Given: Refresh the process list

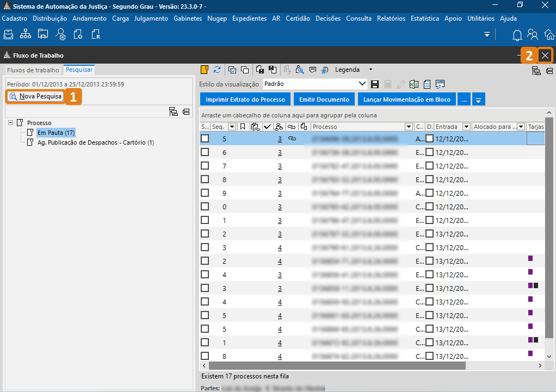Looking at the screenshot, I should (x=217, y=70).
